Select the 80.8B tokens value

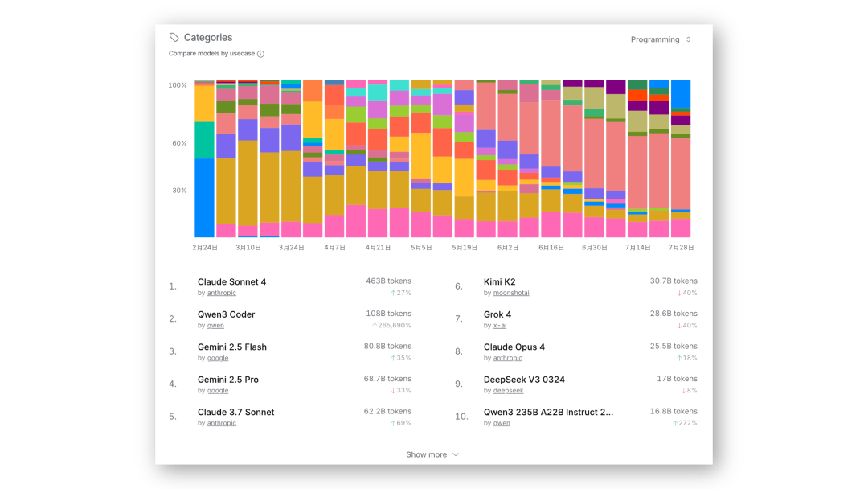pos(387,346)
